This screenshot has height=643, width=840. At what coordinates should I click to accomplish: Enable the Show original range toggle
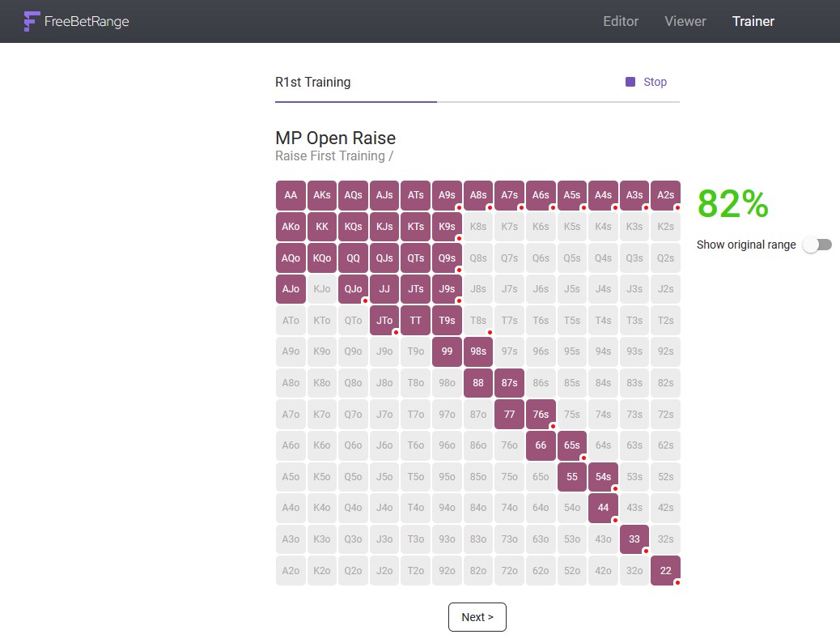[x=817, y=244]
